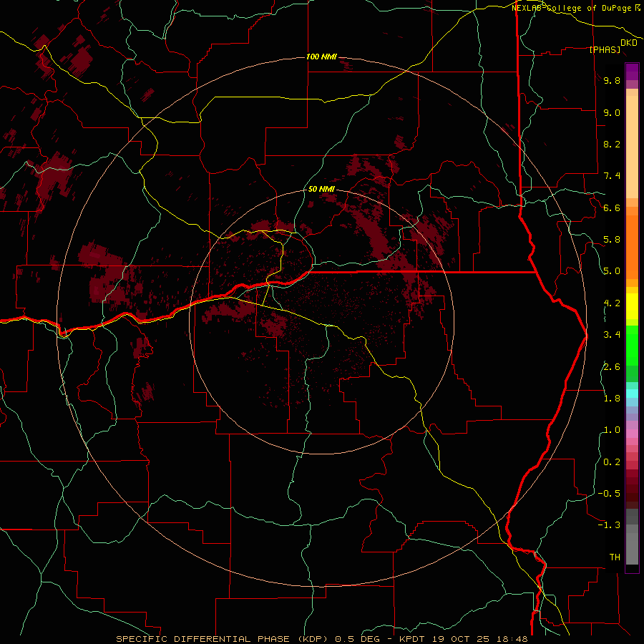Click the NEXLAB-College of DuPage credit text
The image size is (644, 644).
pos(572,8)
